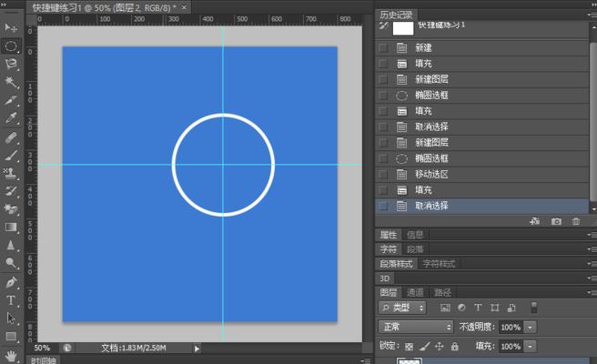This screenshot has height=364, width=597.
Task: Select the Brush tool
Action: [x=11, y=155]
